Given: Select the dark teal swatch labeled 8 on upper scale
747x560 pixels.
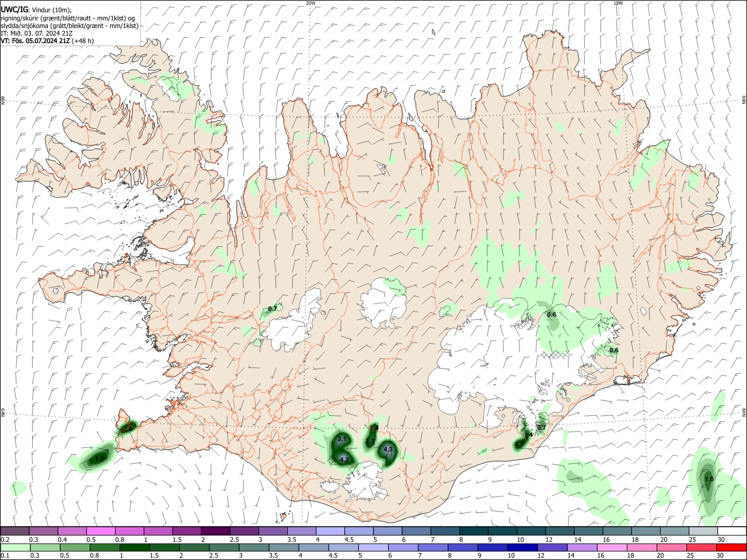Looking at the screenshot, I should coord(473,531).
